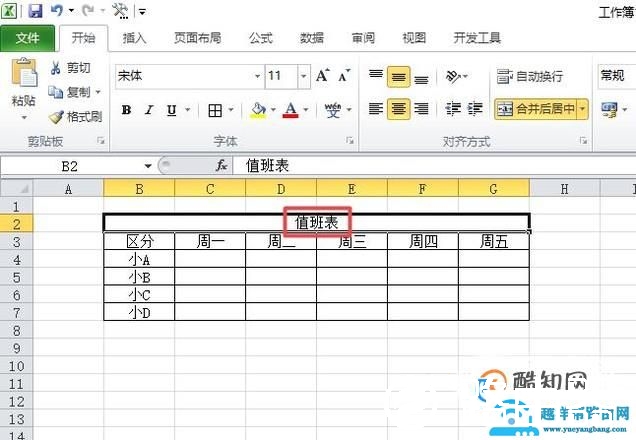Click the 剪切 cut button
636x440 pixels.
(x=70, y=68)
